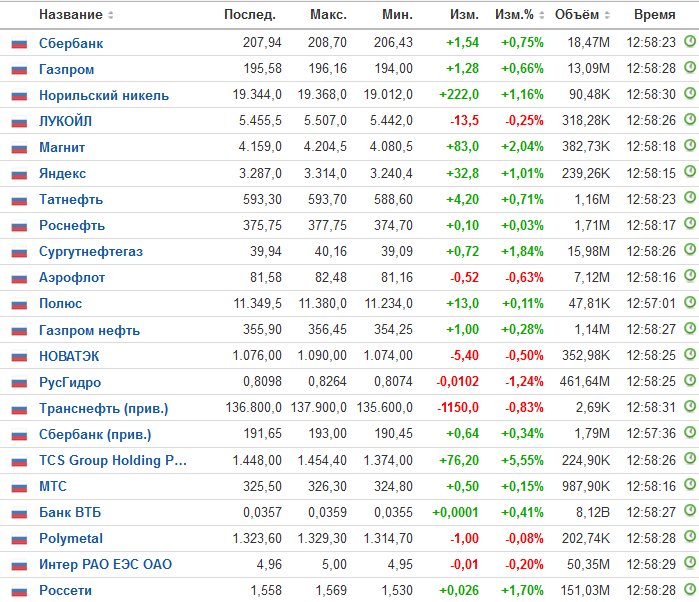Open the Яндекс stock link
Screen dimensions: 699x602
tap(62, 173)
